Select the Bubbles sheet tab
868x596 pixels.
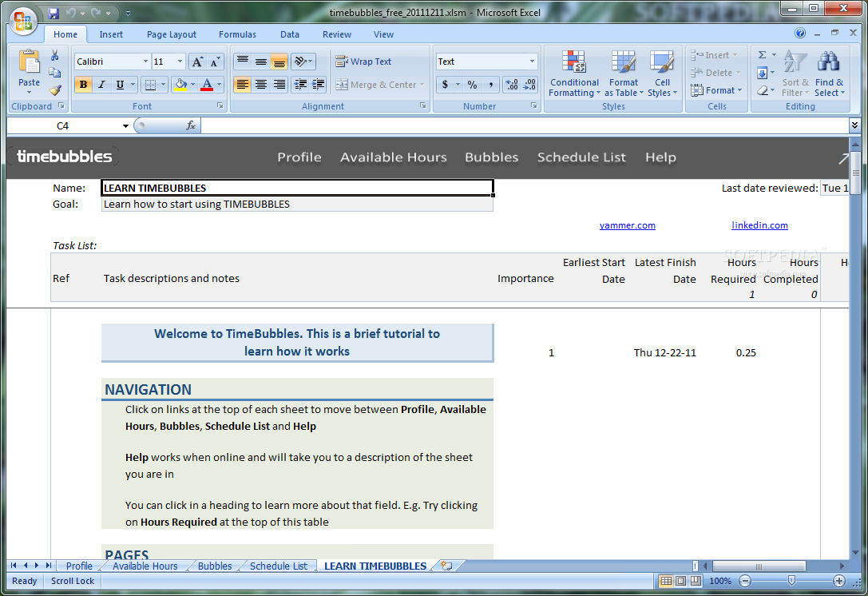215,566
